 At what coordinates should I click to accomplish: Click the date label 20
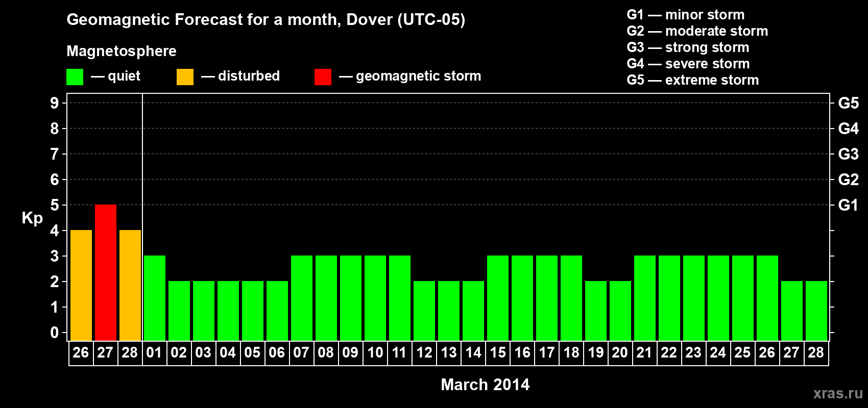[x=620, y=353]
